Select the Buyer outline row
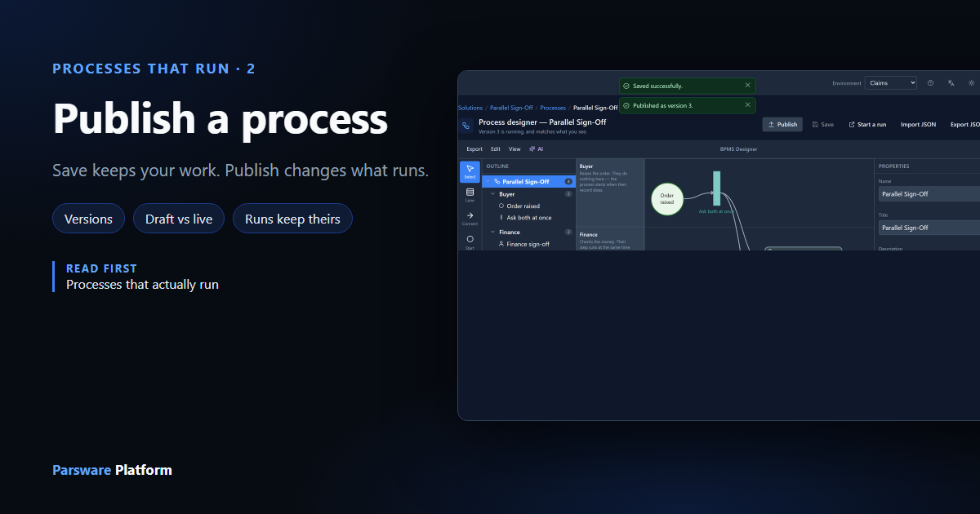 click(531, 194)
